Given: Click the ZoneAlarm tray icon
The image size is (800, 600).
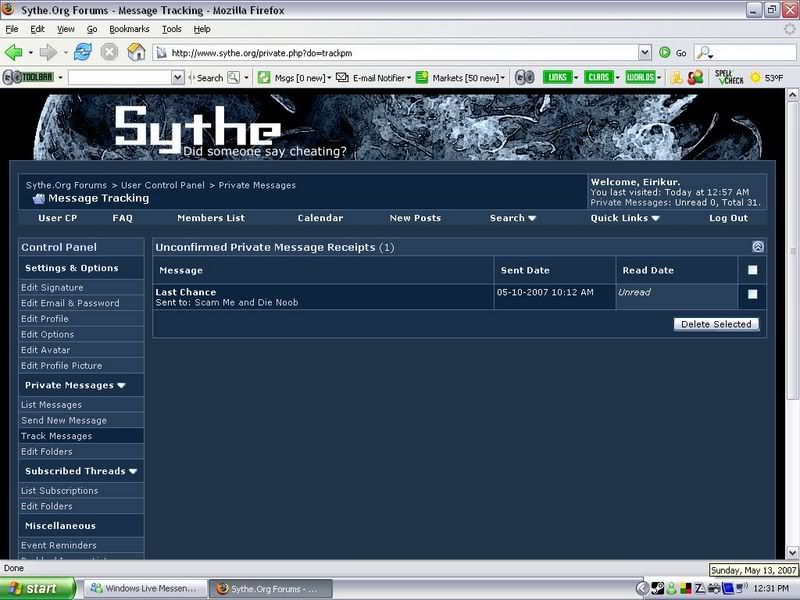Looking at the screenshot, I should pyautogui.click(x=699, y=588).
